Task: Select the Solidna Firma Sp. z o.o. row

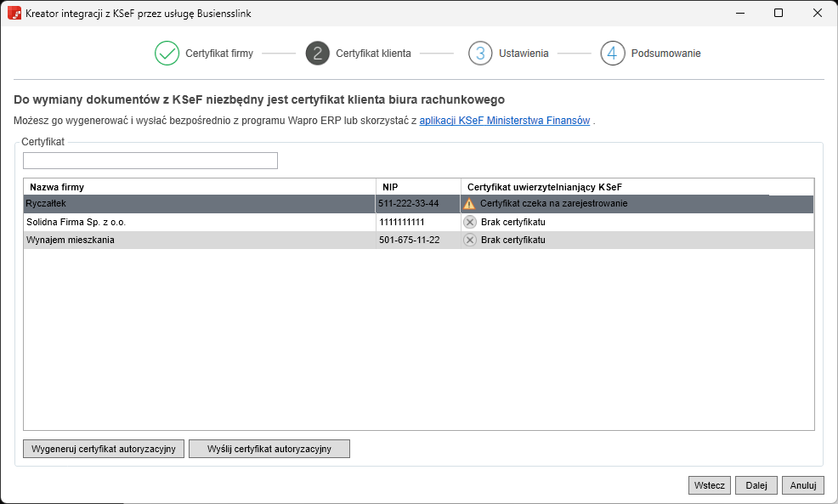Action: 199,222
